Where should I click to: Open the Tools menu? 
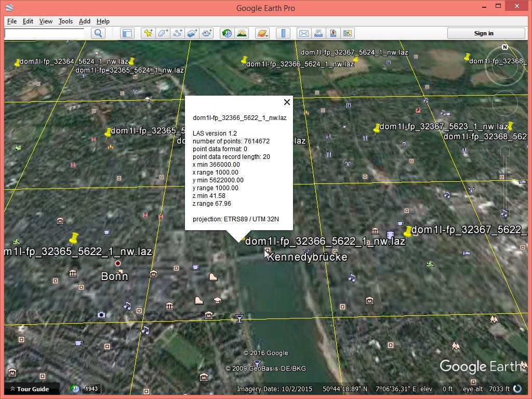pyautogui.click(x=65, y=21)
